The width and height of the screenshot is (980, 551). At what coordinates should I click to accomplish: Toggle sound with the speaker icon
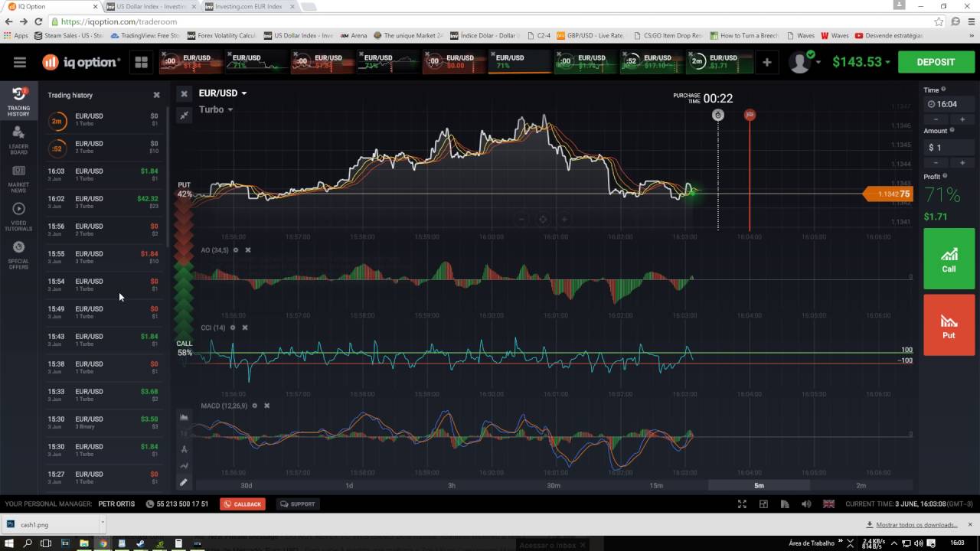tap(806, 504)
